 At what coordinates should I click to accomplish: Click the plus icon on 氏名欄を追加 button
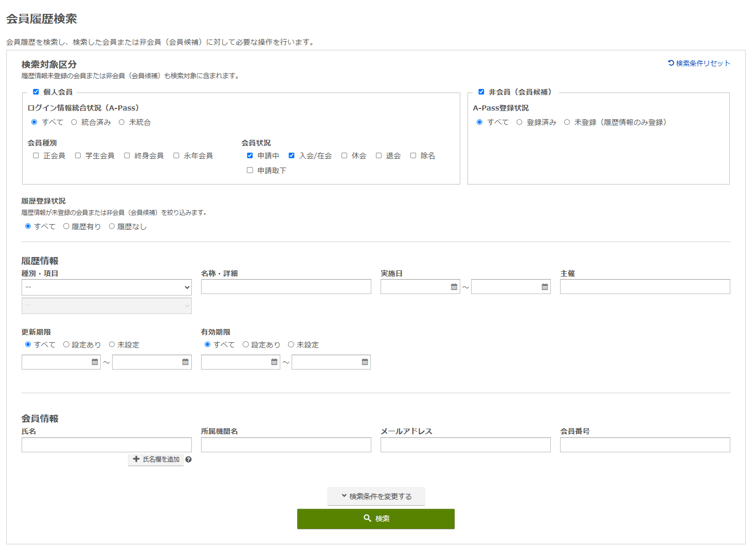[x=136, y=460]
